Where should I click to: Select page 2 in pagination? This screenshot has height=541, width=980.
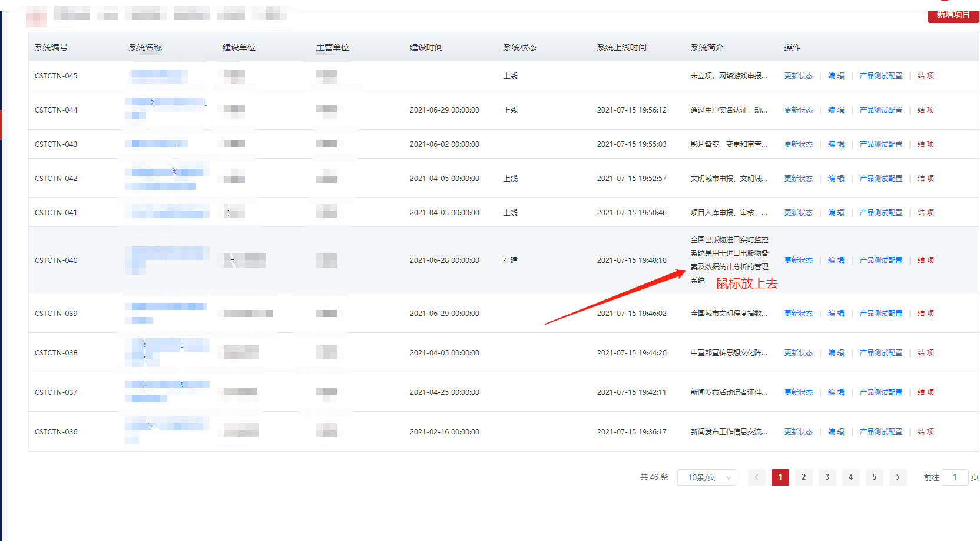(x=803, y=477)
